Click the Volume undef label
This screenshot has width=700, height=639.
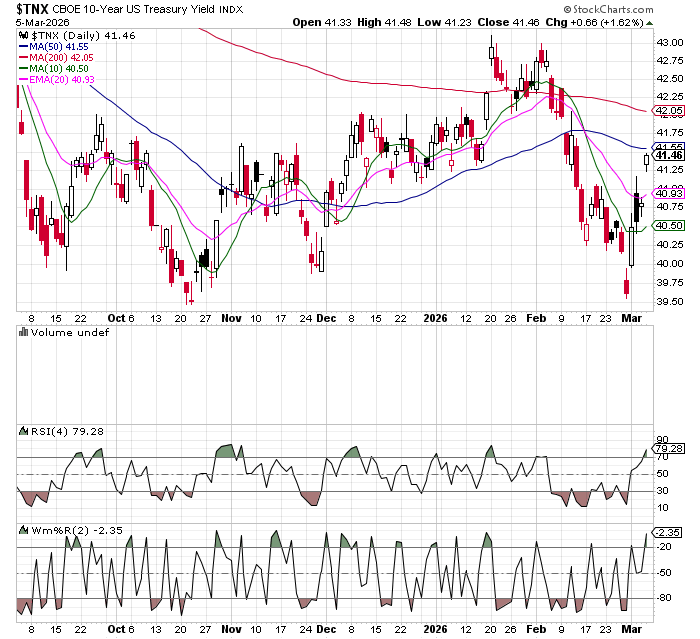(70, 332)
